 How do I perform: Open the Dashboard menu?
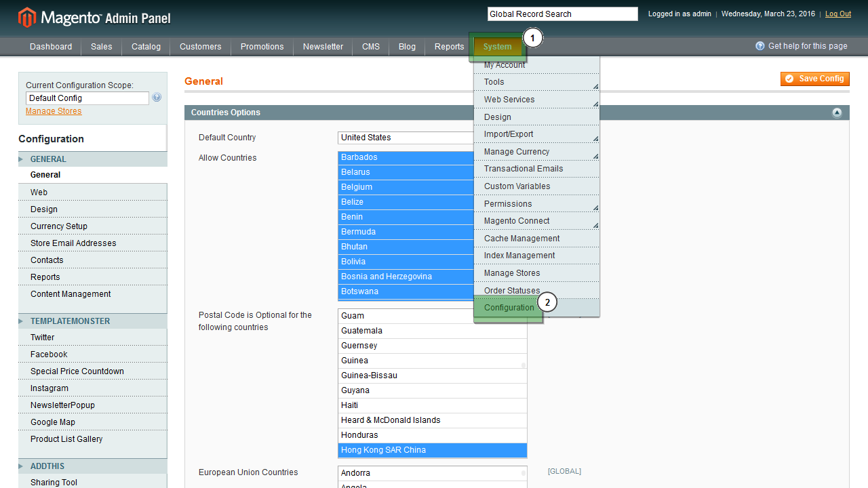51,47
